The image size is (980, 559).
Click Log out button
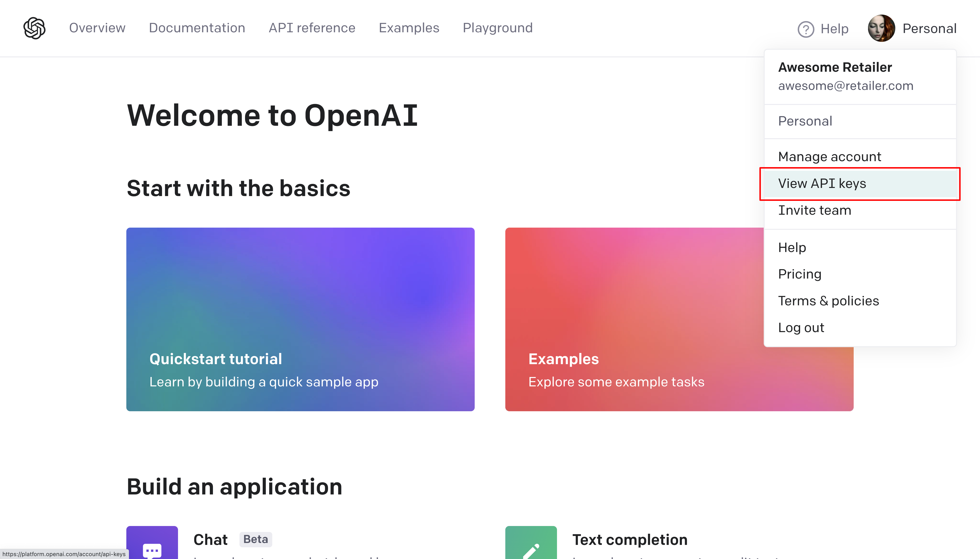[802, 328]
